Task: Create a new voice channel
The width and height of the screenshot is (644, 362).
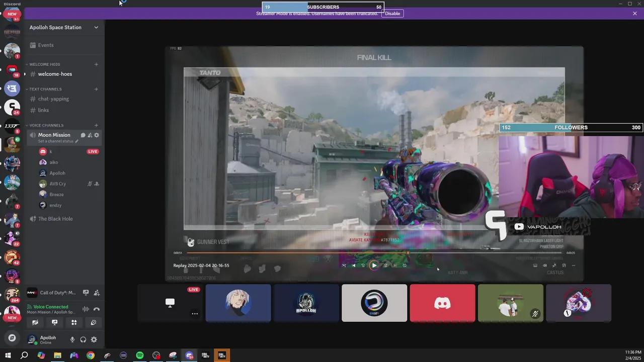Action: [96, 125]
